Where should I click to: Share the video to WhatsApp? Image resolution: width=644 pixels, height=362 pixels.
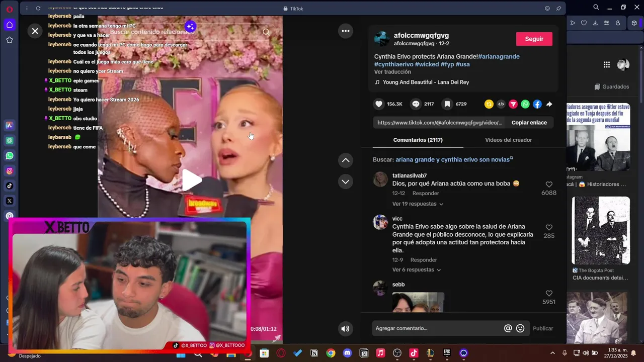(x=525, y=104)
